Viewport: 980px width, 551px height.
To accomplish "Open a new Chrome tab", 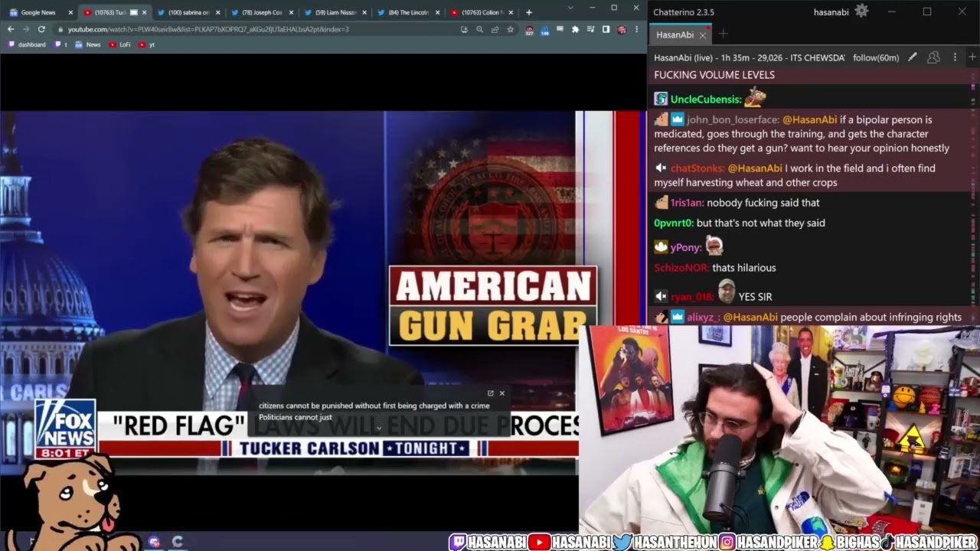I will click(x=528, y=12).
